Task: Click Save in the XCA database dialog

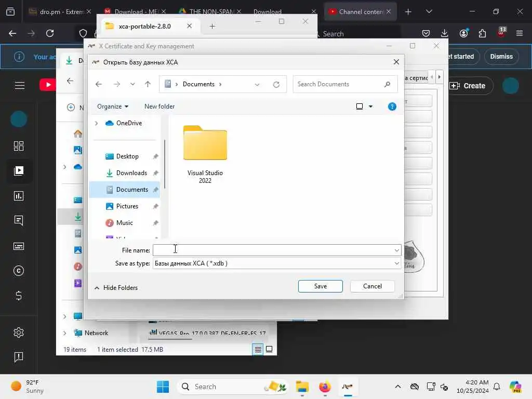Action: pyautogui.click(x=320, y=286)
